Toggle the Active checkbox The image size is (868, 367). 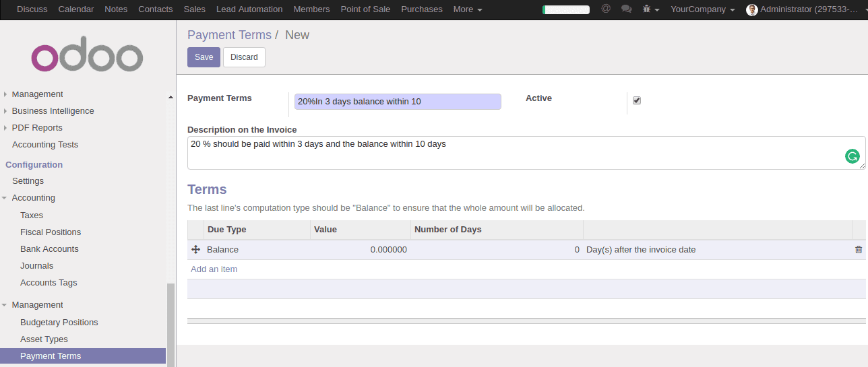pos(637,100)
